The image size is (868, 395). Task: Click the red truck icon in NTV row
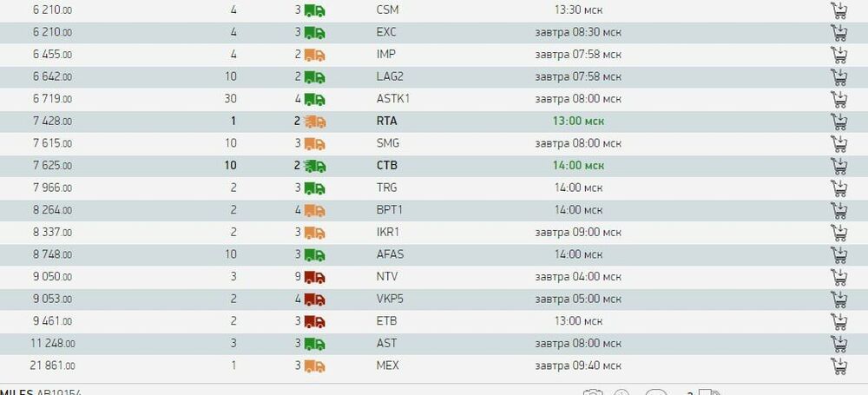coord(314,277)
